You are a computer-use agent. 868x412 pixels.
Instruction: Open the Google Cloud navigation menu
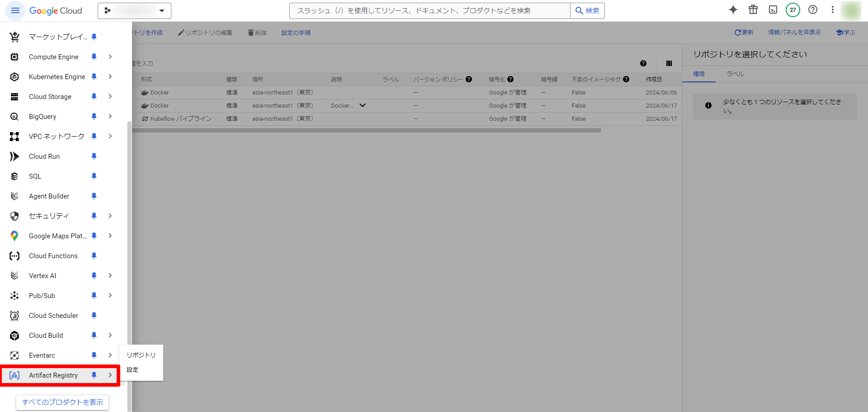coord(15,10)
